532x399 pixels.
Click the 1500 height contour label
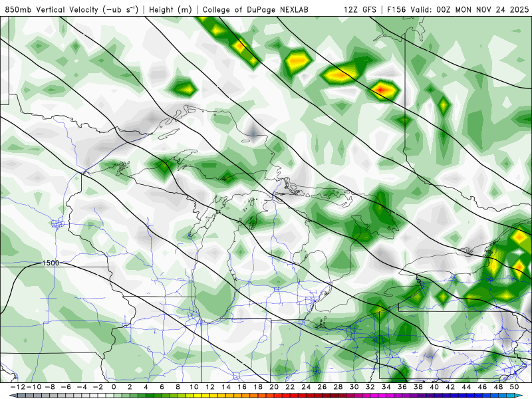pos(51,263)
